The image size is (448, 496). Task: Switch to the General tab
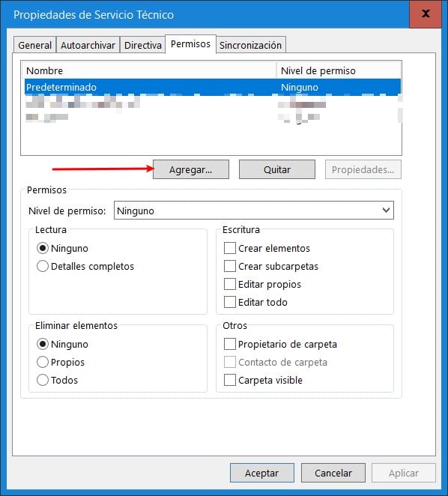click(x=34, y=45)
